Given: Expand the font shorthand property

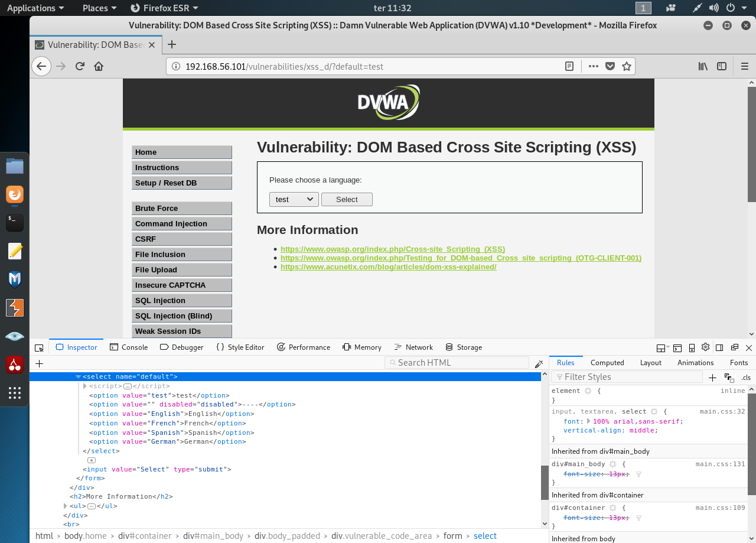Looking at the screenshot, I should (x=588, y=421).
